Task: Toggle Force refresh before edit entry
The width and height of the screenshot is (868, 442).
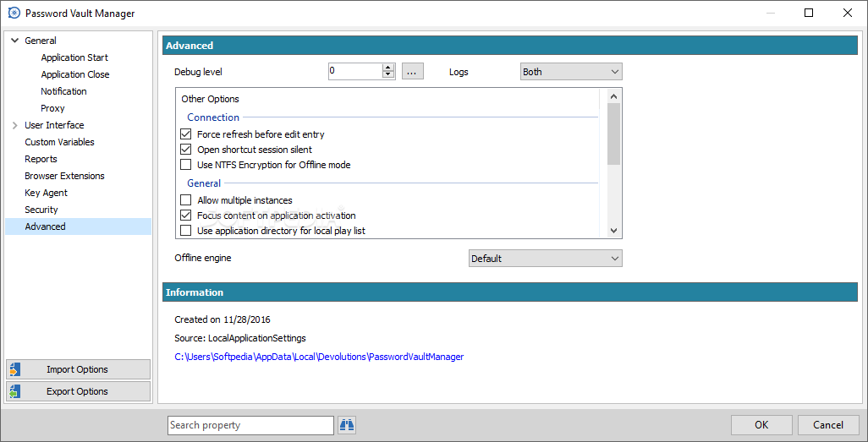Action: click(186, 134)
